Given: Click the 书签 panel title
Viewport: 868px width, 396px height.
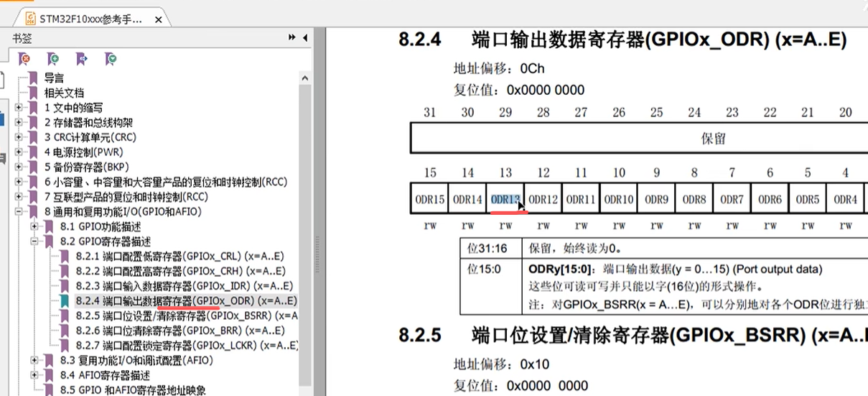Looking at the screenshot, I should click(22, 37).
